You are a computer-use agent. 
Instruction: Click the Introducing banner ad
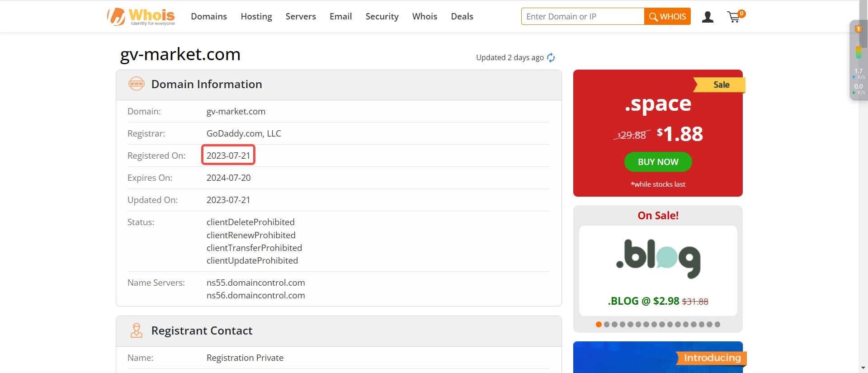click(658, 357)
